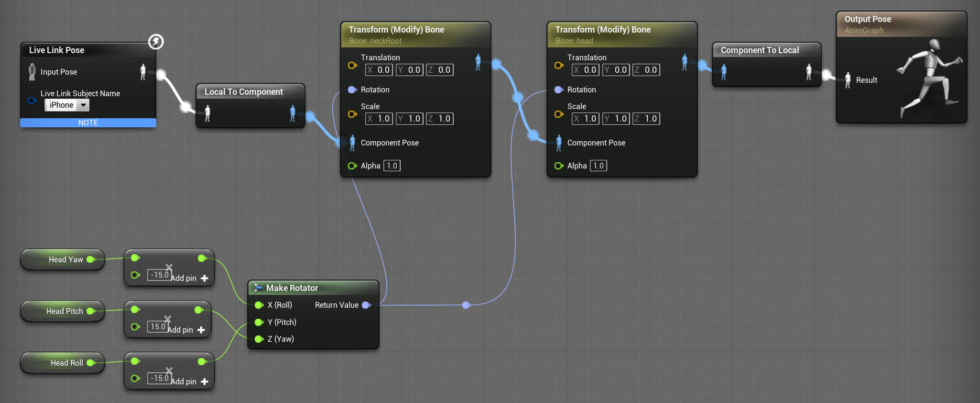The height and width of the screenshot is (403, 980).
Task: Click the NOTE bar under Live Link Pose
Action: point(88,123)
